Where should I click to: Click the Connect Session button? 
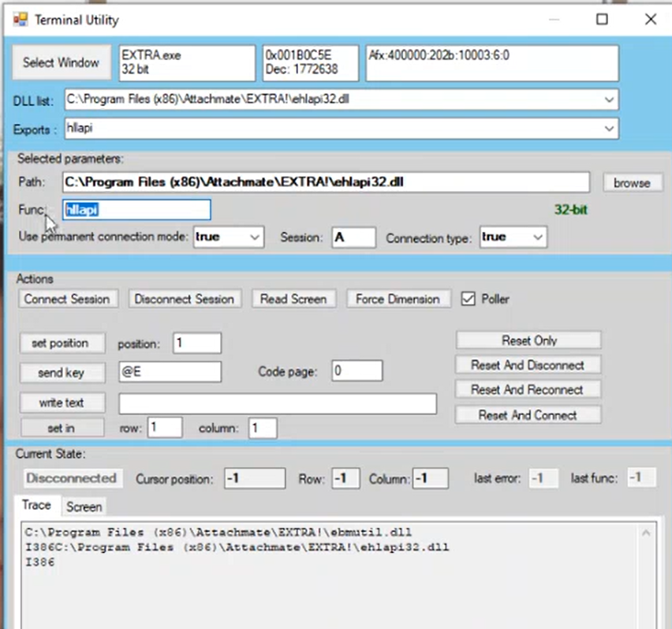(x=67, y=299)
